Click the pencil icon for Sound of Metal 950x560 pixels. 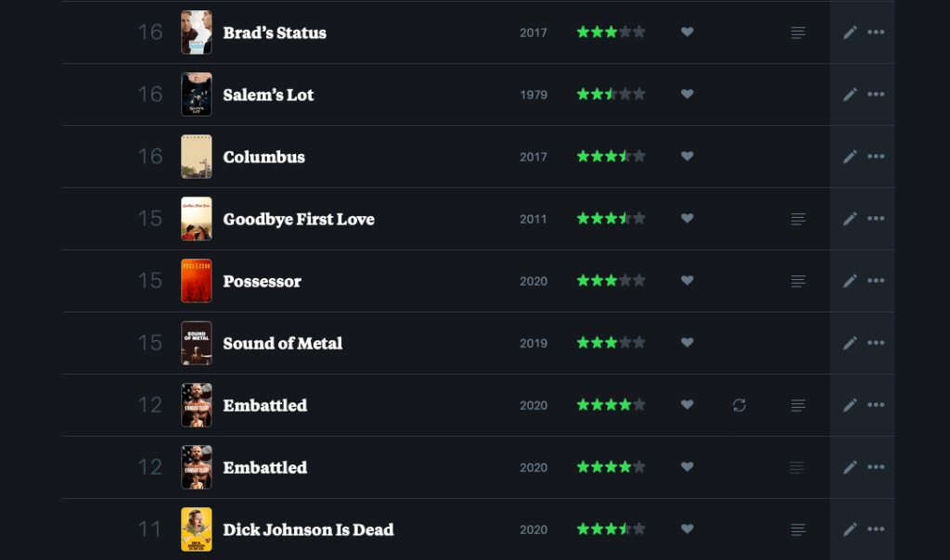click(x=850, y=343)
